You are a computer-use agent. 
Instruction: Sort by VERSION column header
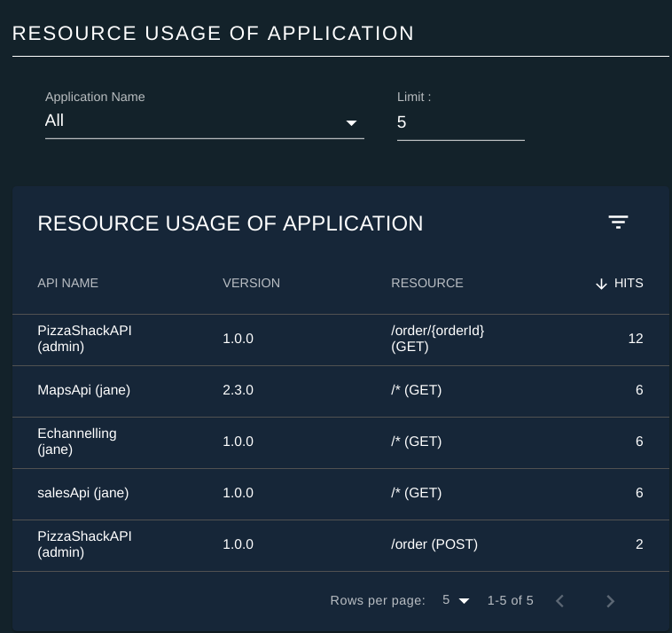tap(251, 283)
